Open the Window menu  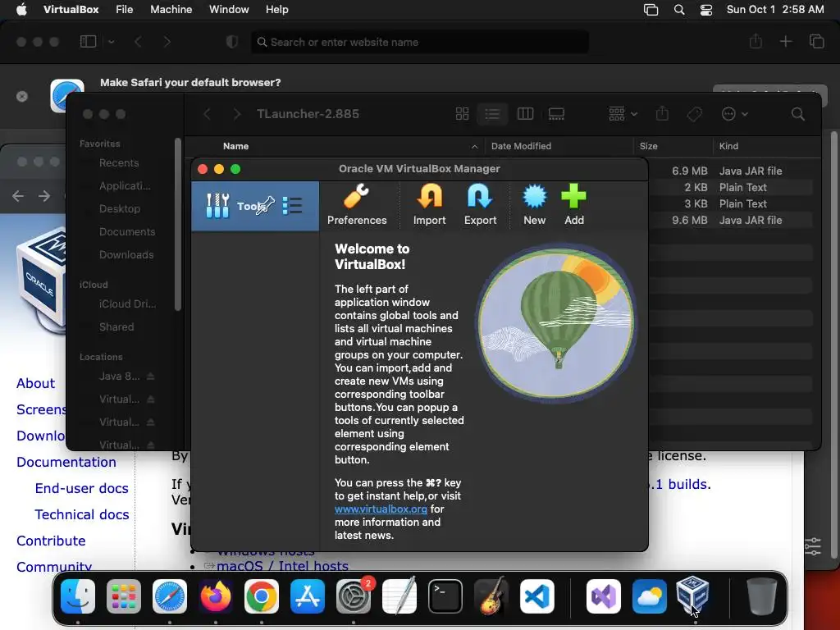(229, 10)
